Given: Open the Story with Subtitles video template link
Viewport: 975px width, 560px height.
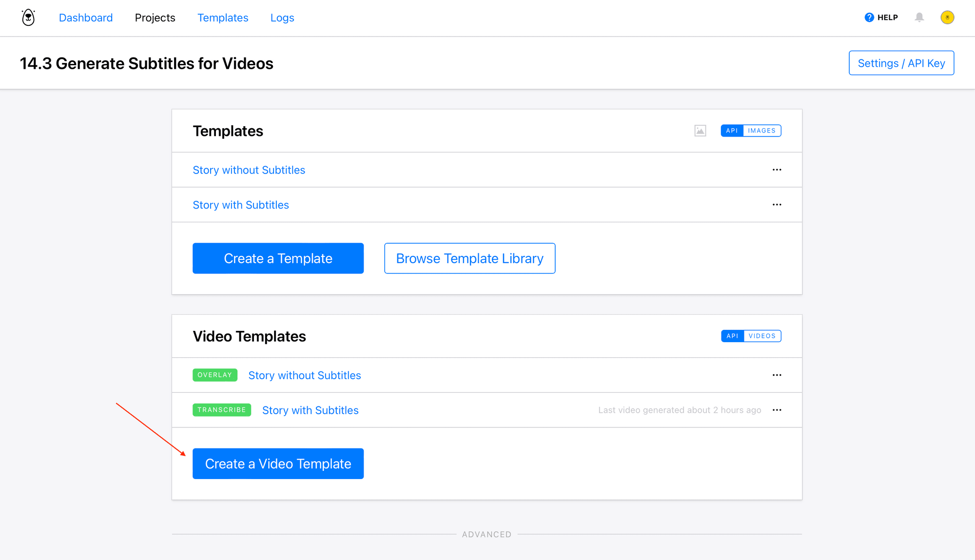Looking at the screenshot, I should 310,410.
